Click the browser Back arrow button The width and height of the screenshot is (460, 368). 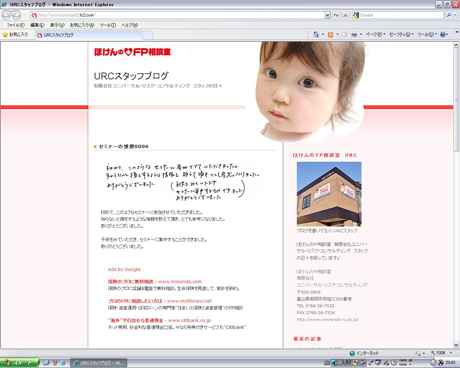click(x=6, y=15)
